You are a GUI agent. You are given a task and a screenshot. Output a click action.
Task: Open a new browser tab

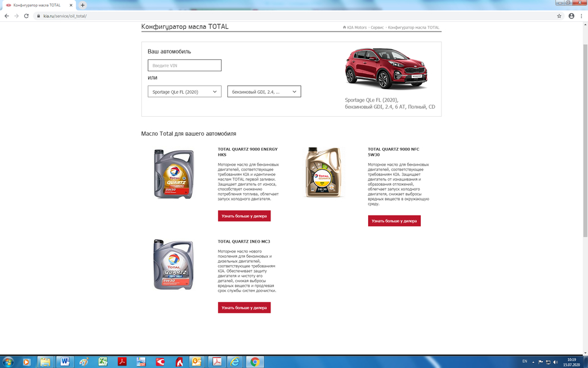[83, 5]
